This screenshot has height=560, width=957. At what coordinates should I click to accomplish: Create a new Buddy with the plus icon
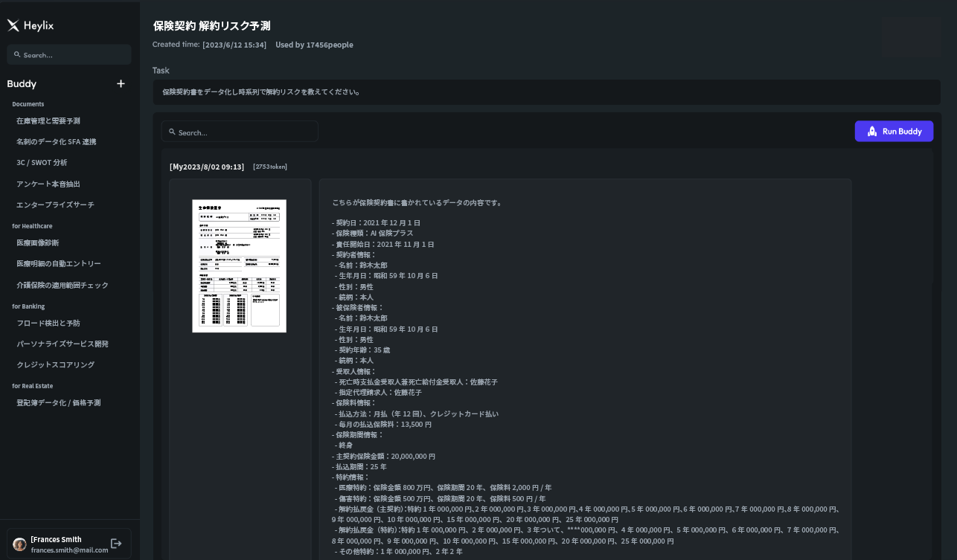click(121, 84)
